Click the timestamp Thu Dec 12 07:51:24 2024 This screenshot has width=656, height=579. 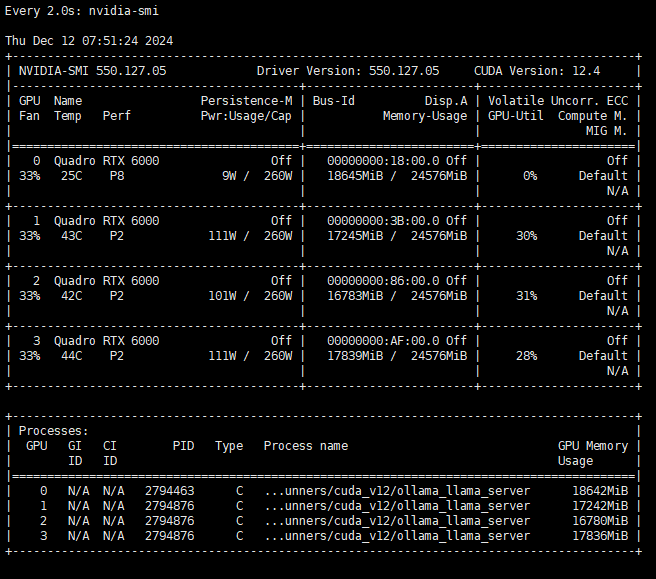click(89, 40)
